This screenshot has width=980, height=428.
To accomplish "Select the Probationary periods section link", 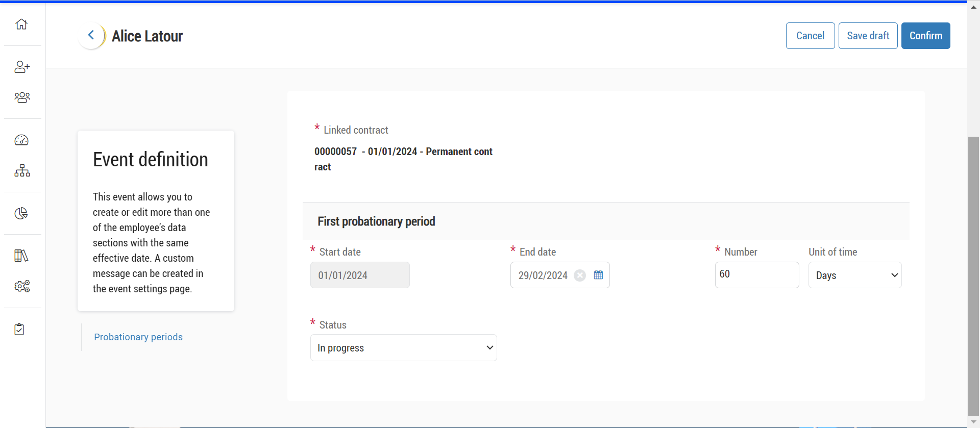I will click(x=138, y=337).
